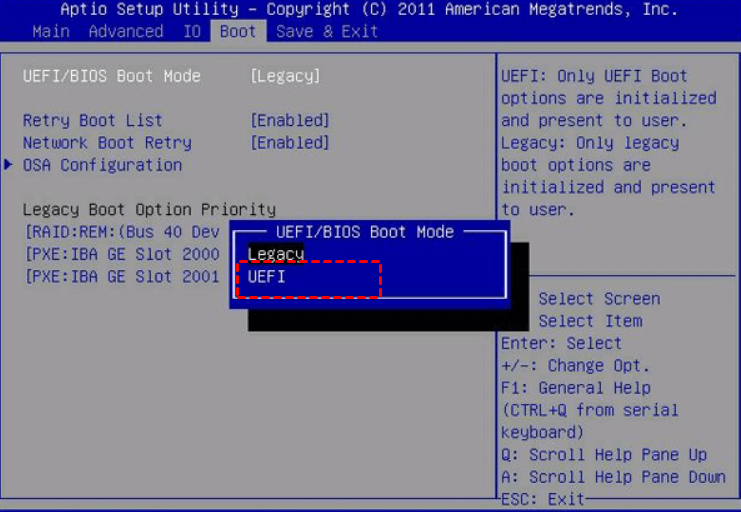Viewport: 741px width, 512px height.
Task: Expand the OSA Configuration submenu arrow
Action: coord(8,165)
